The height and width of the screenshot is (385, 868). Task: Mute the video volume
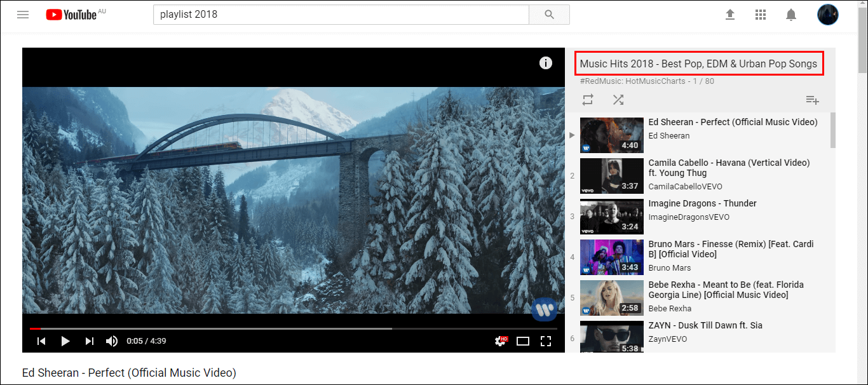(112, 341)
